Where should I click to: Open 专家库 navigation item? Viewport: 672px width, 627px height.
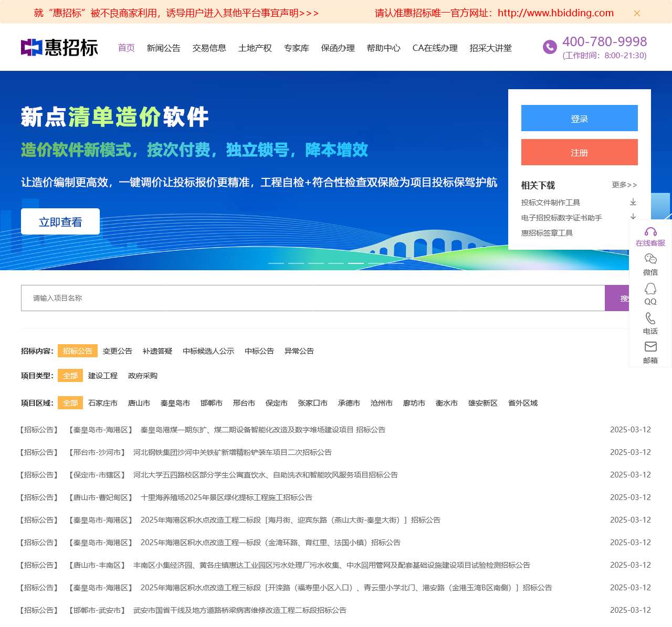point(297,48)
